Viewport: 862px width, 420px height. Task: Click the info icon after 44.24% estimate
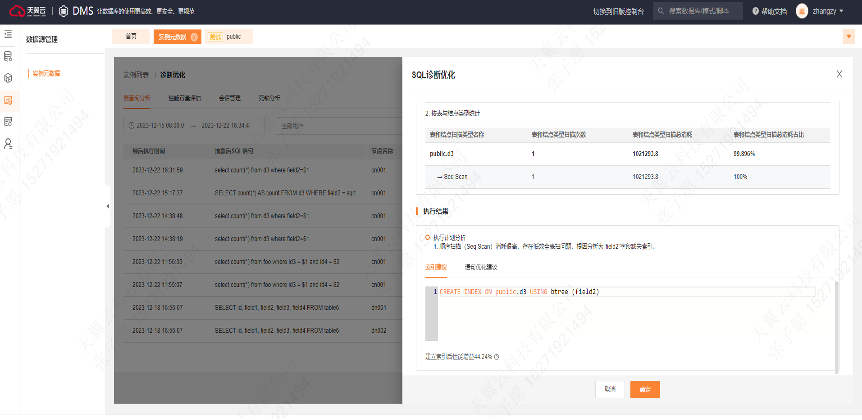[x=496, y=357]
